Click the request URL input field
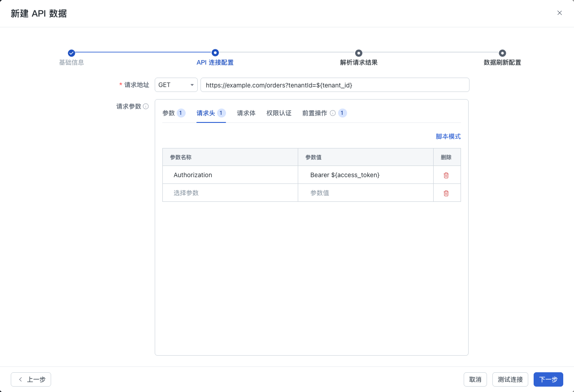The height and width of the screenshot is (392, 574). point(335,85)
